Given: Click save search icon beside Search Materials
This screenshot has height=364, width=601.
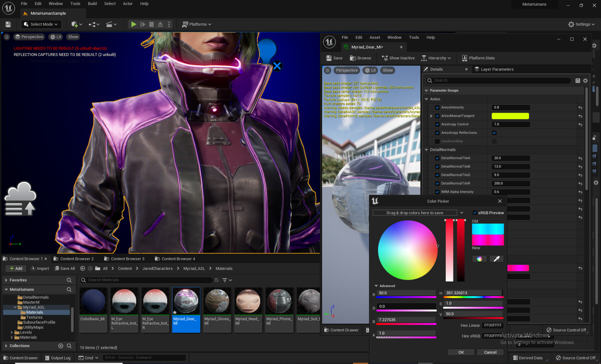Looking at the screenshot, I should tap(217, 280).
